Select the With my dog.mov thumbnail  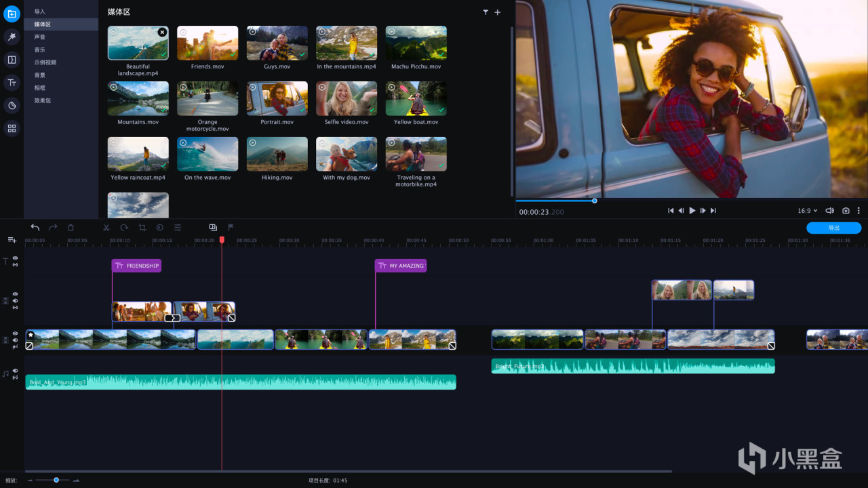pyautogui.click(x=347, y=154)
